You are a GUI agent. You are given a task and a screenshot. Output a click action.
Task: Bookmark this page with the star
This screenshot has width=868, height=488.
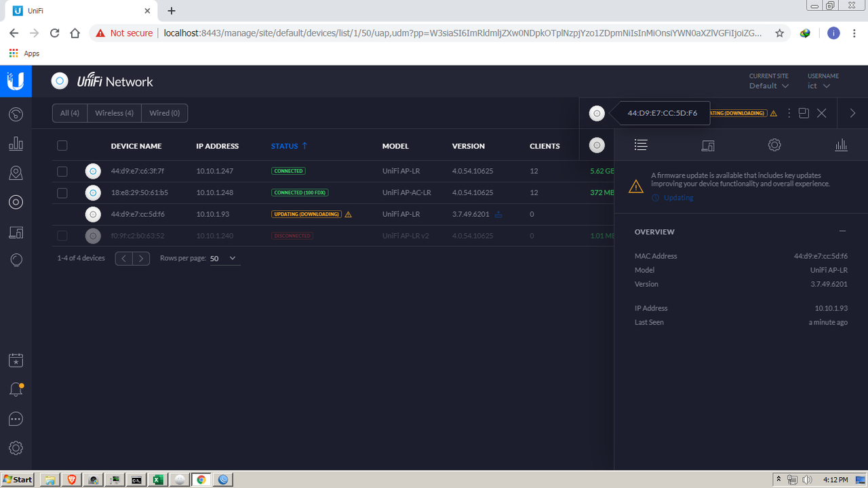click(780, 33)
